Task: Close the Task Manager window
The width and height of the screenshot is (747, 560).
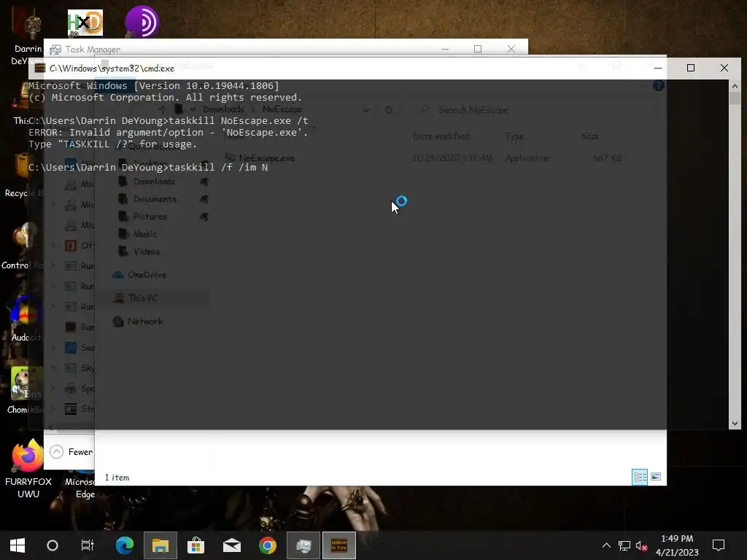Action: [511, 49]
